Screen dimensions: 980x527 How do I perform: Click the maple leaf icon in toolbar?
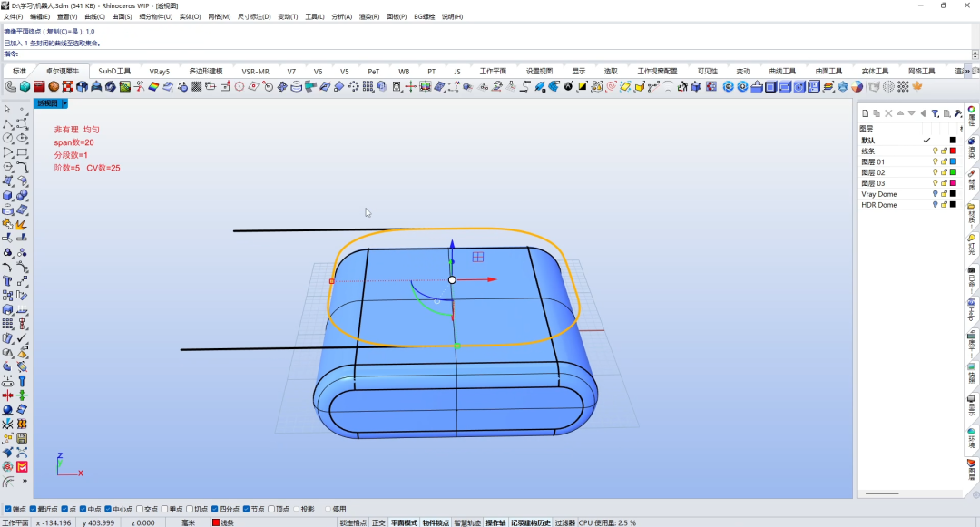pos(917,87)
